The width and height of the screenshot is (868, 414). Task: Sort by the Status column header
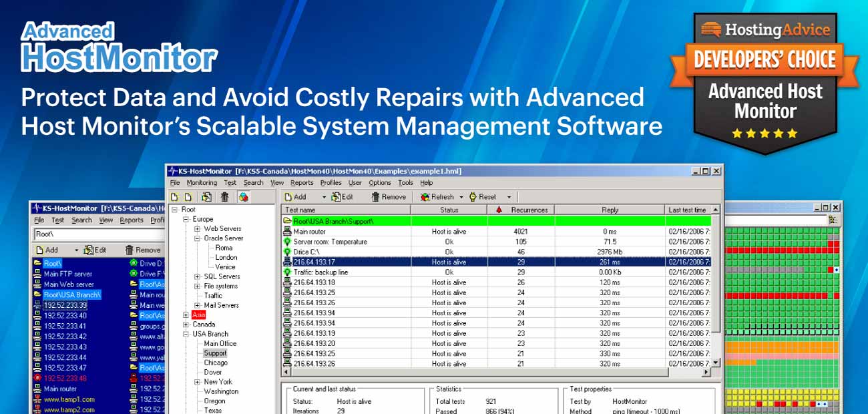click(x=449, y=210)
